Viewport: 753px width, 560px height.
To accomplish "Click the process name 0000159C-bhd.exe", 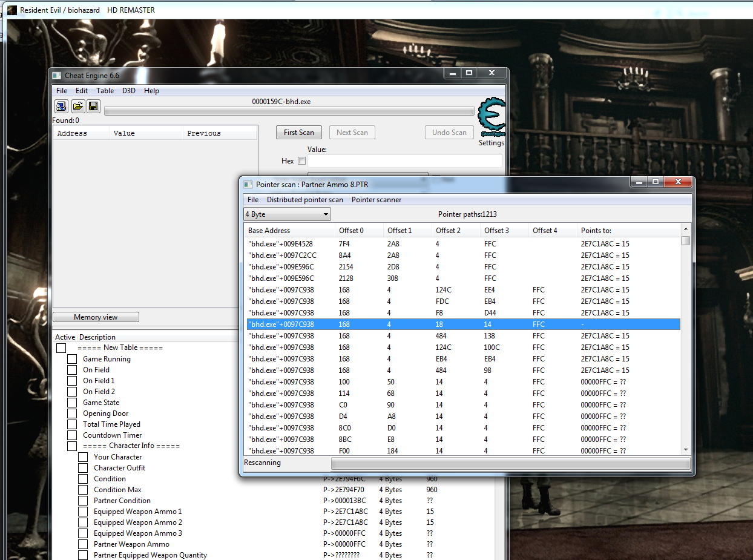I will pos(281,102).
